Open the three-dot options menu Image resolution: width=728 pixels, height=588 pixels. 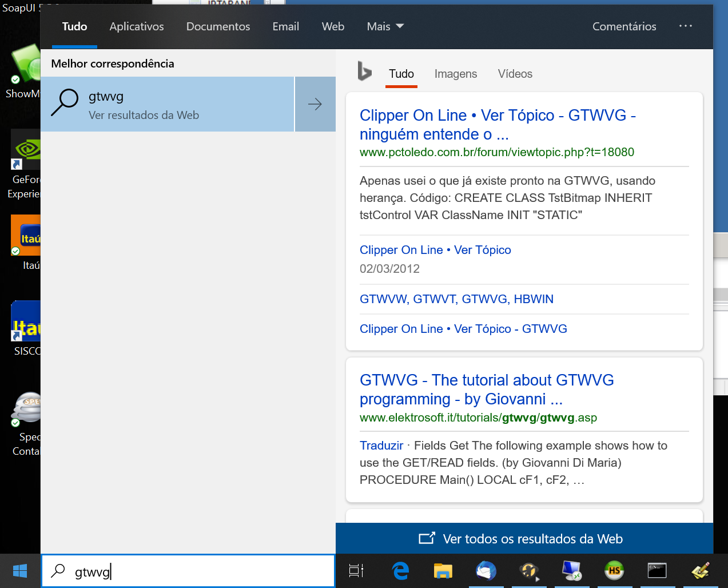click(x=685, y=26)
